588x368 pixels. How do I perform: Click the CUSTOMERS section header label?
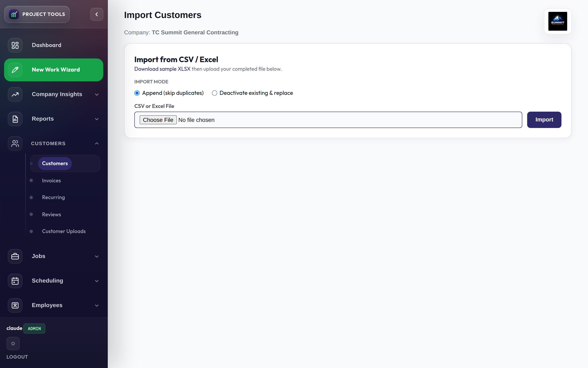48,144
